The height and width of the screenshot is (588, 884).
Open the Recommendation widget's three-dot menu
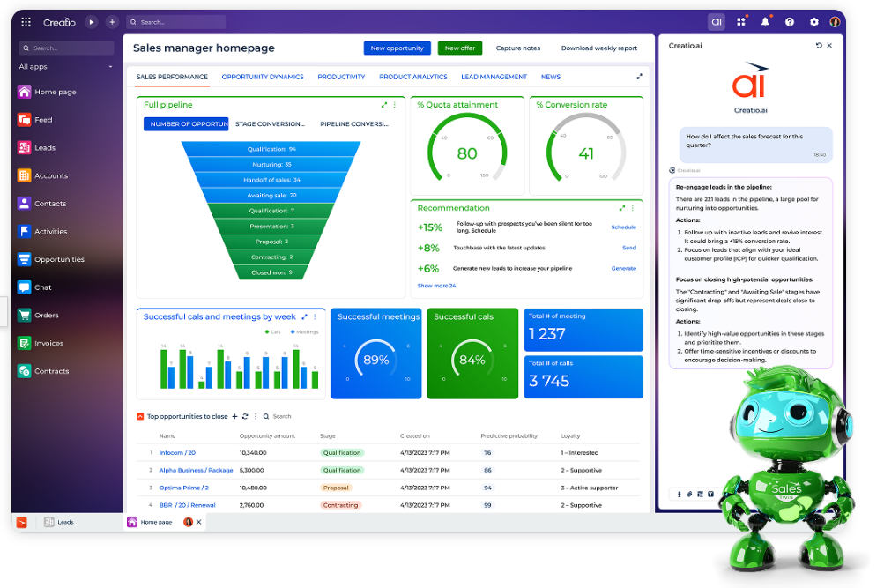pyautogui.click(x=632, y=208)
